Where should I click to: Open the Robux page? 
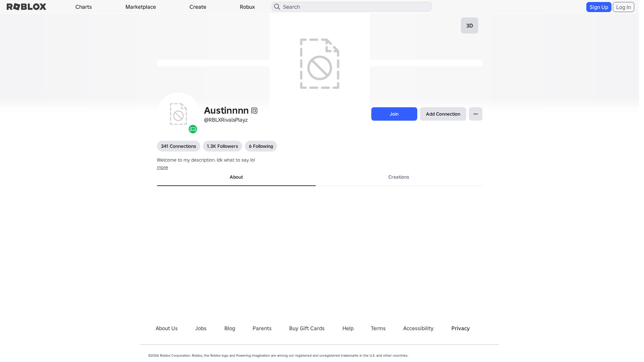pyautogui.click(x=247, y=7)
